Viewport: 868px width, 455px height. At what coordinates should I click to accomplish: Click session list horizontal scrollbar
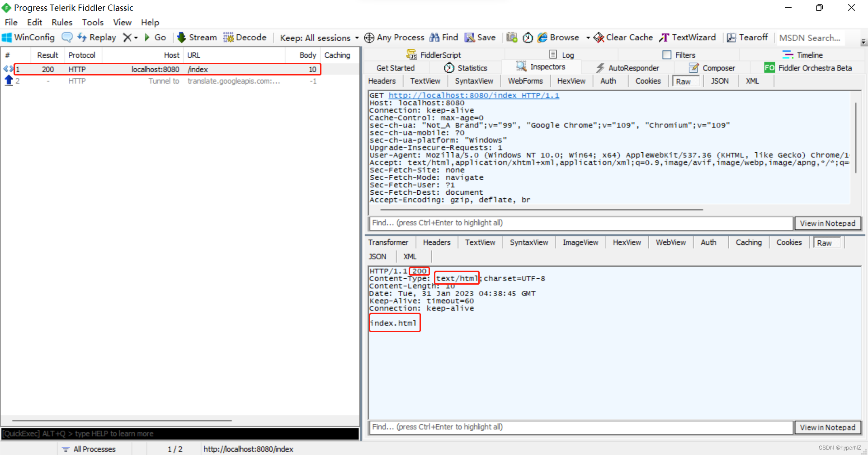[122, 420]
